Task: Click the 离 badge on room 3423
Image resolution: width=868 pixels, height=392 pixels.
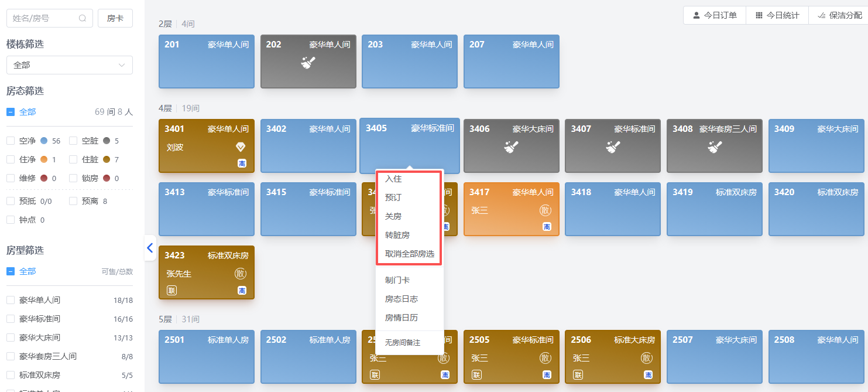Action: pos(242,290)
